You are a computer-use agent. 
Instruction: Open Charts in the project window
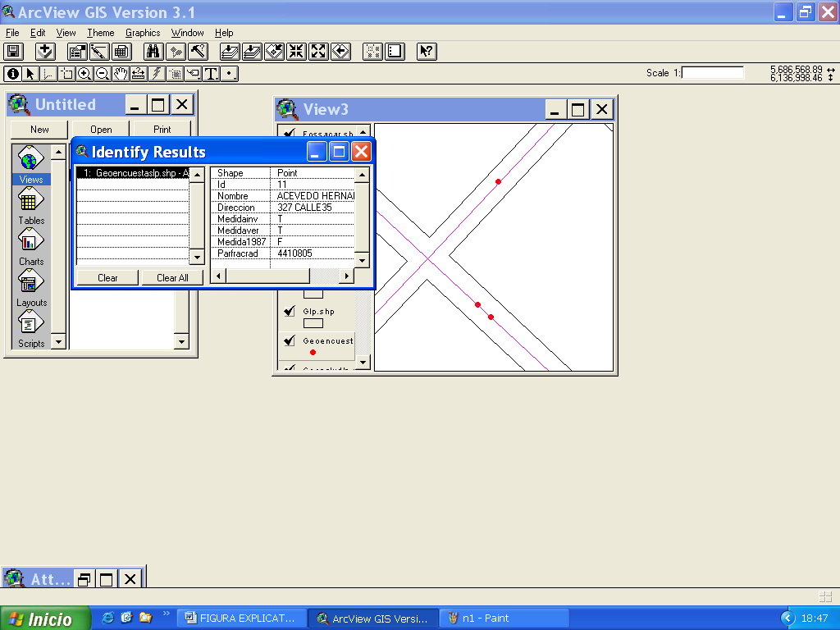[x=31, y=248]
